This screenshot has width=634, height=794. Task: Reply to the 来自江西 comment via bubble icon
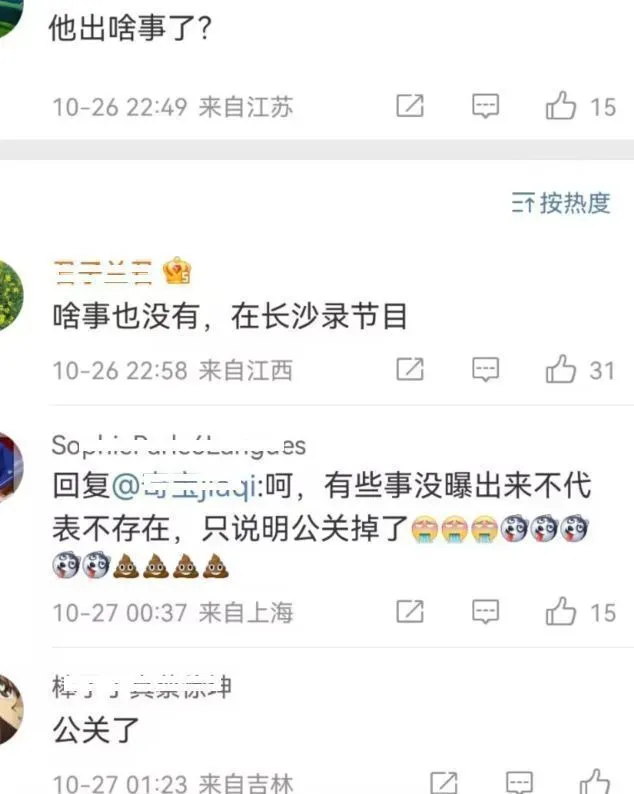click(485, 369)
